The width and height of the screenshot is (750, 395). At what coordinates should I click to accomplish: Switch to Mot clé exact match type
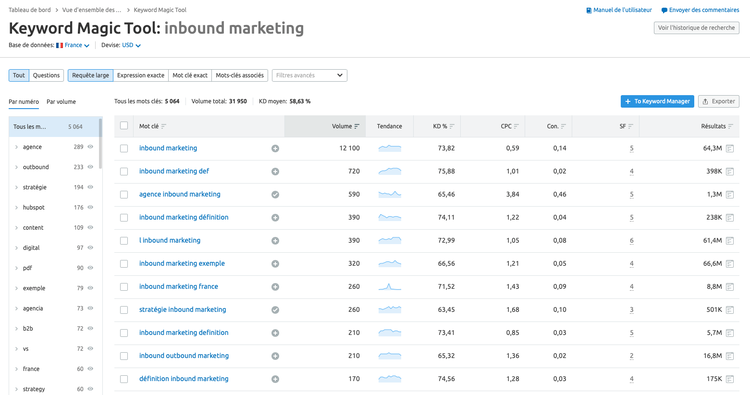[x=190, y=76]
